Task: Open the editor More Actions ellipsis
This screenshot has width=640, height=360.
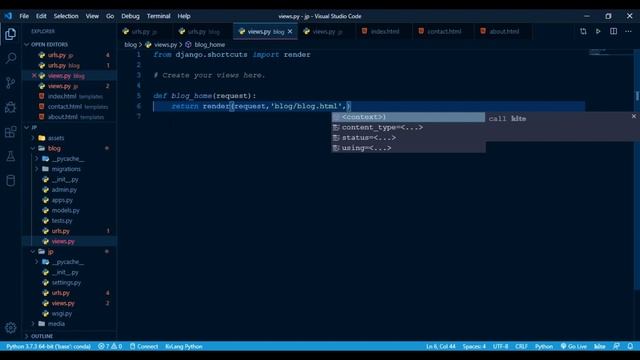Action: tap(628, 31)
